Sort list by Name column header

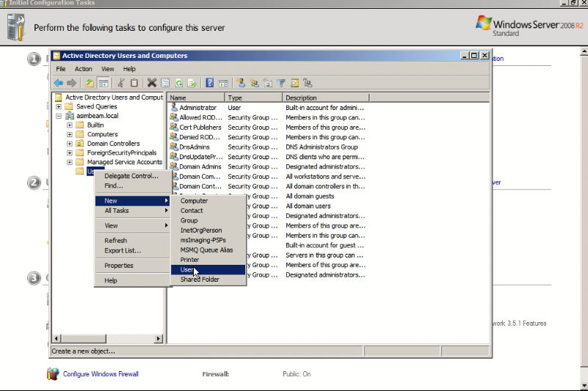click(196, 98)
